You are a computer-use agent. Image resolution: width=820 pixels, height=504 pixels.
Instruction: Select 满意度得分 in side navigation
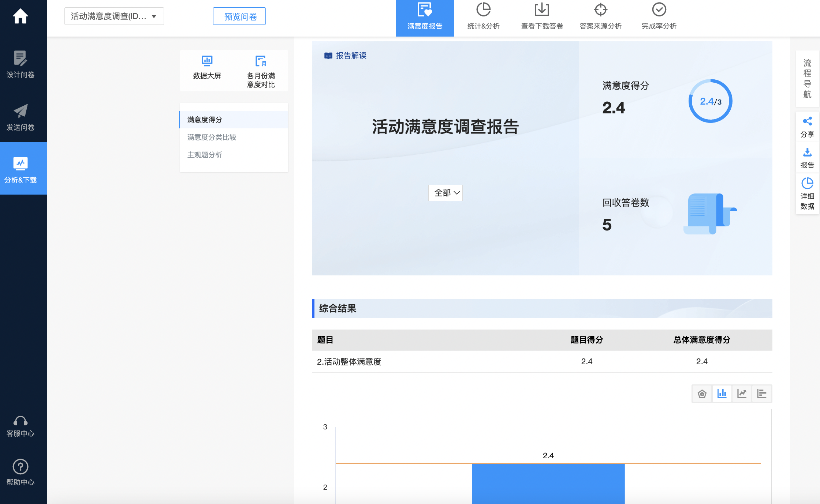coord(234,120)
